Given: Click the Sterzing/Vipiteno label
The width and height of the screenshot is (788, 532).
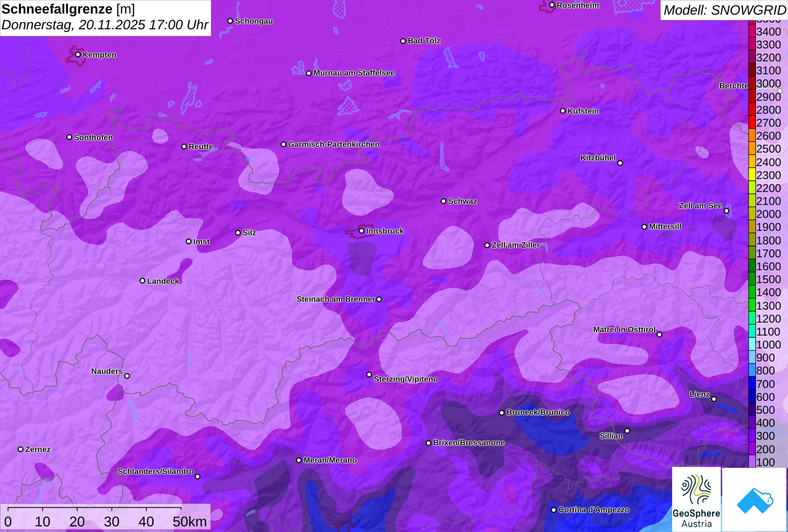Looking at the screenshot, I should [x=406, y=379].
